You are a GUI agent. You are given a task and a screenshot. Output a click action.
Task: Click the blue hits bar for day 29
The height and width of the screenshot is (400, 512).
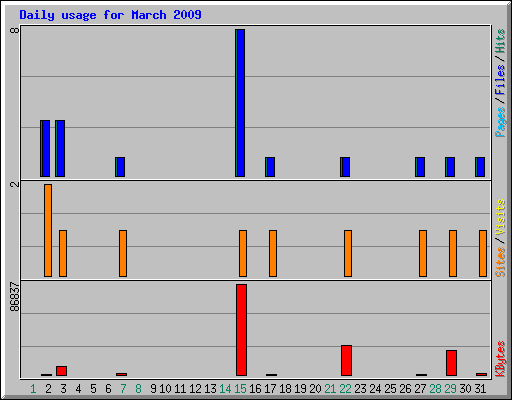click(450, 167)
